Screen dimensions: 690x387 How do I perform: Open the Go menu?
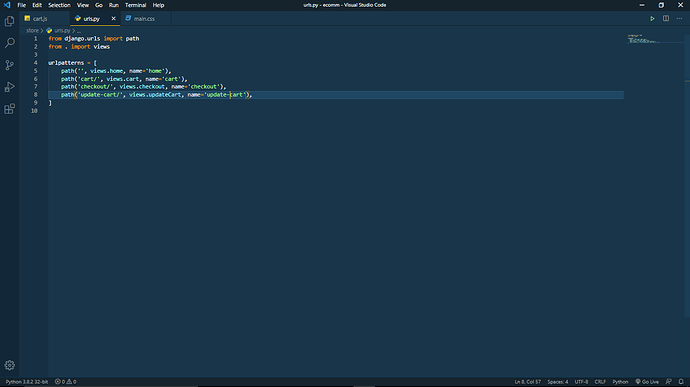pyautogui.click(x=99, y=5)
